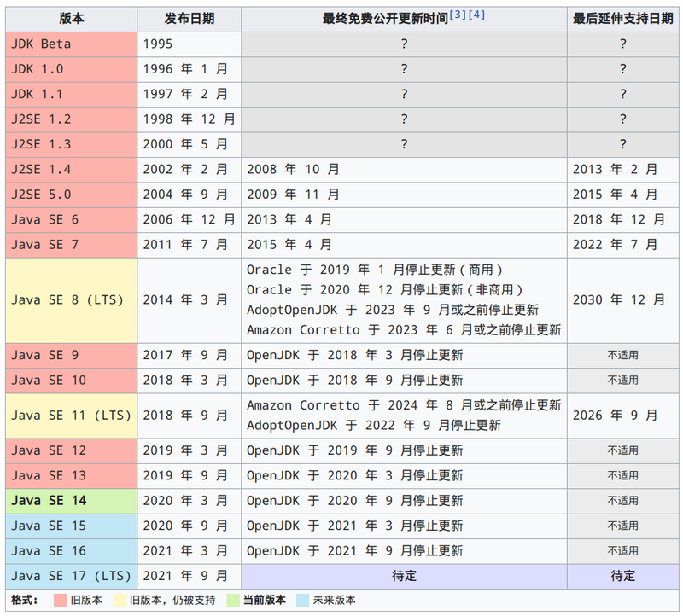Open reference link [3] in the header
The width and height of the screenshot is (683, 616).
[x=456, y=14]
